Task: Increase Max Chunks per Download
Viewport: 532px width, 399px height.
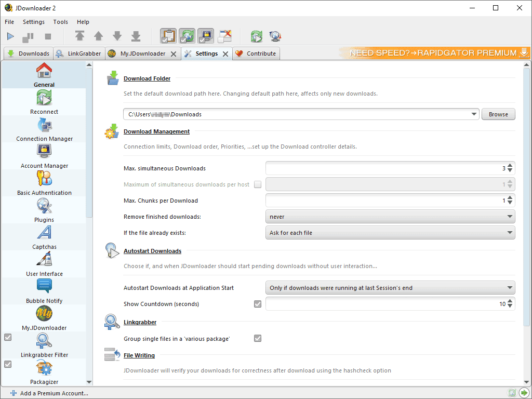Action: pos(510,198)
